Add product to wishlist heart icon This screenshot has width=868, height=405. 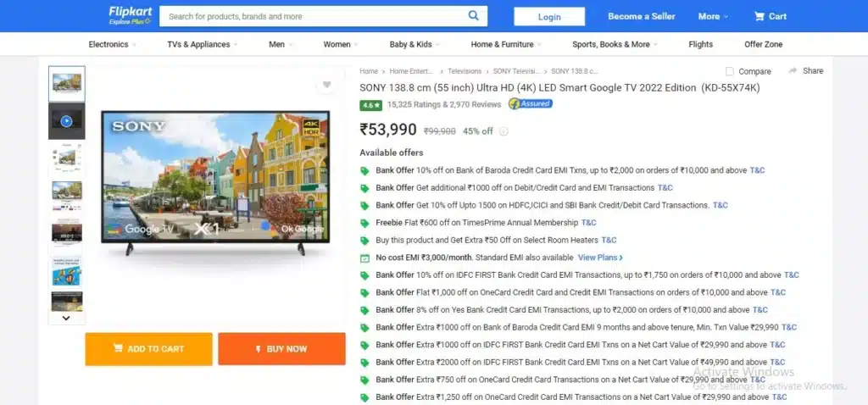326,85
